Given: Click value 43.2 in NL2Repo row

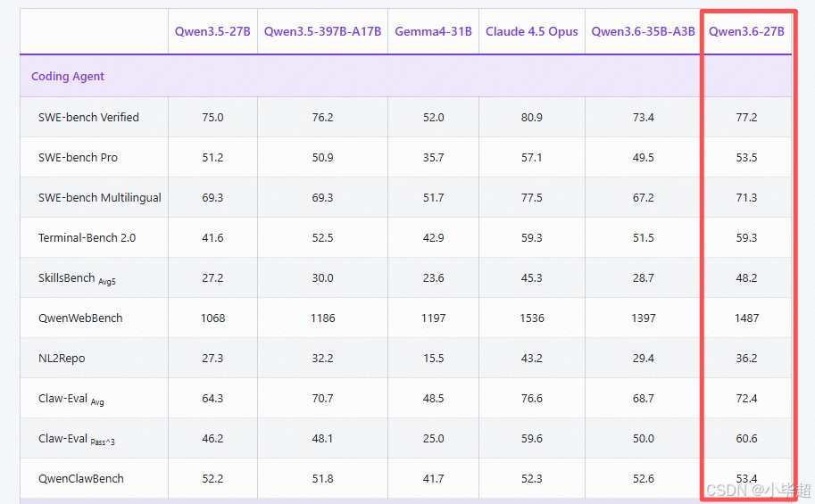Looking at the screenshot, I should coord(532,359).
